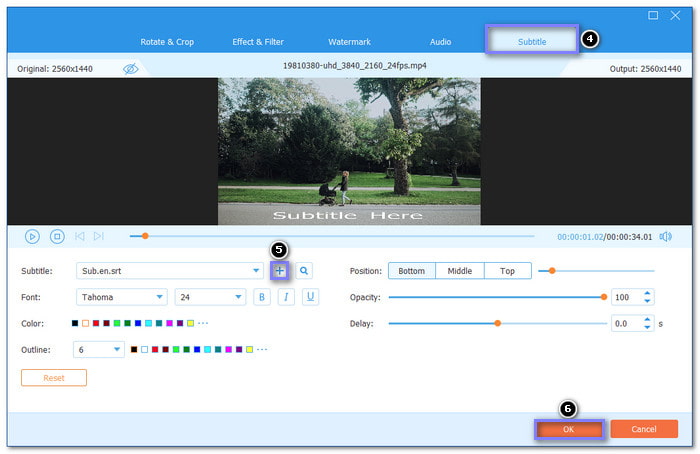
Task: Open the Watermark tab
Action: 350,42
